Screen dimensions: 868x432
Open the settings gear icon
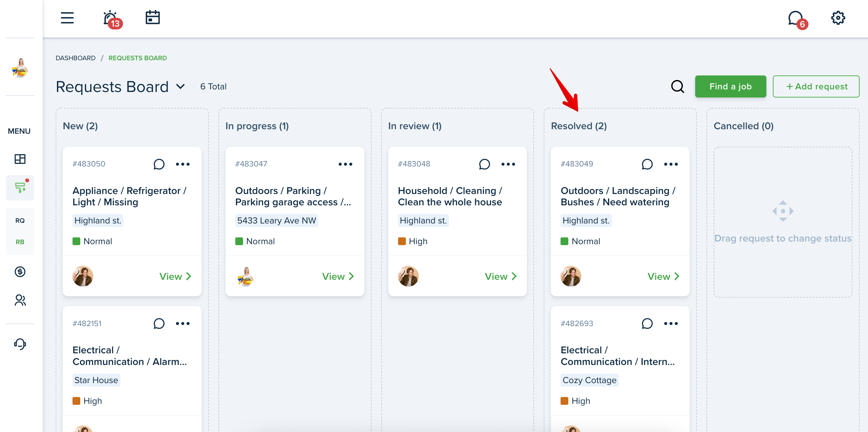click(838, 18)
